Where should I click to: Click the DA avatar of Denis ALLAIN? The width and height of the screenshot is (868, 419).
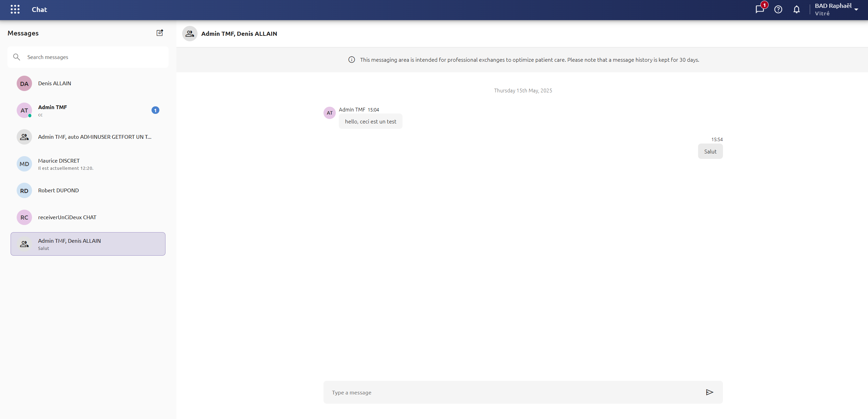pos(24,84)
